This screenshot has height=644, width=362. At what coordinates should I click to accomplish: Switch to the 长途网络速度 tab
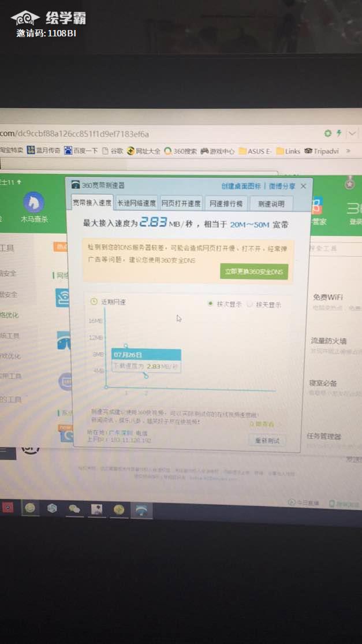pyautogui.click(x=137, y=203)
